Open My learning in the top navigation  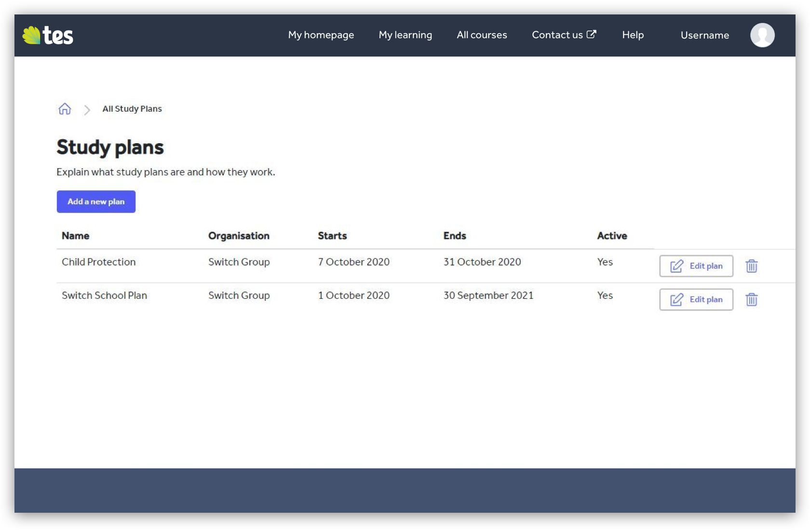(x=405, y=35)
